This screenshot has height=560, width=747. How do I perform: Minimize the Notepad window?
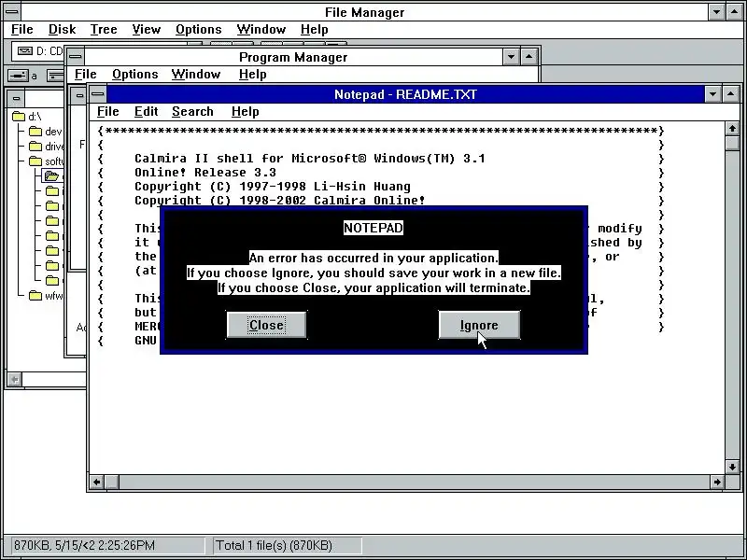coord(712,94)
